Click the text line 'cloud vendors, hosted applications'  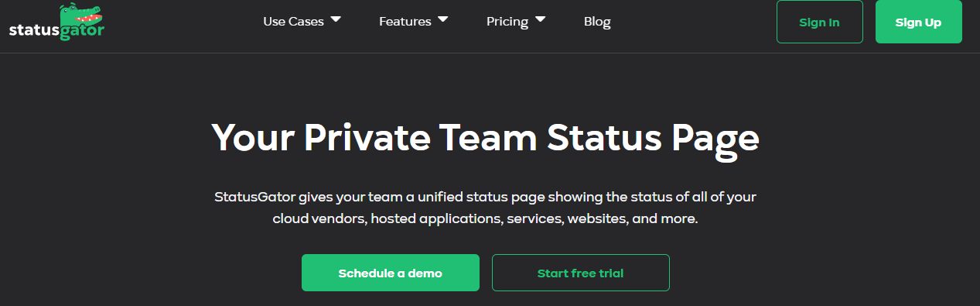(x=486, y=219)
